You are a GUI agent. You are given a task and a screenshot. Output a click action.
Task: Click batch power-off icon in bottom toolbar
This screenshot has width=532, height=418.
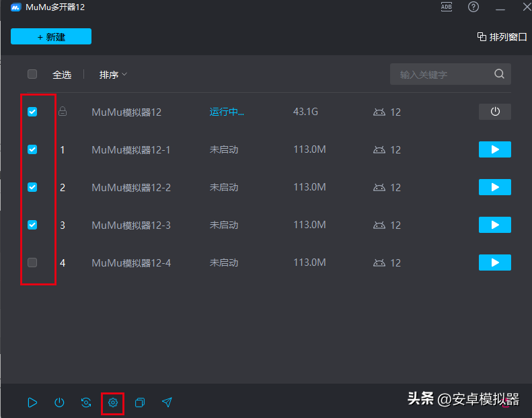point(59,403)
